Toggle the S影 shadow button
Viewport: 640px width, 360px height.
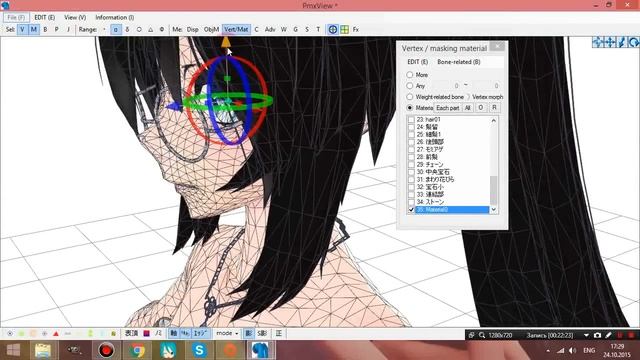[262, 333]
